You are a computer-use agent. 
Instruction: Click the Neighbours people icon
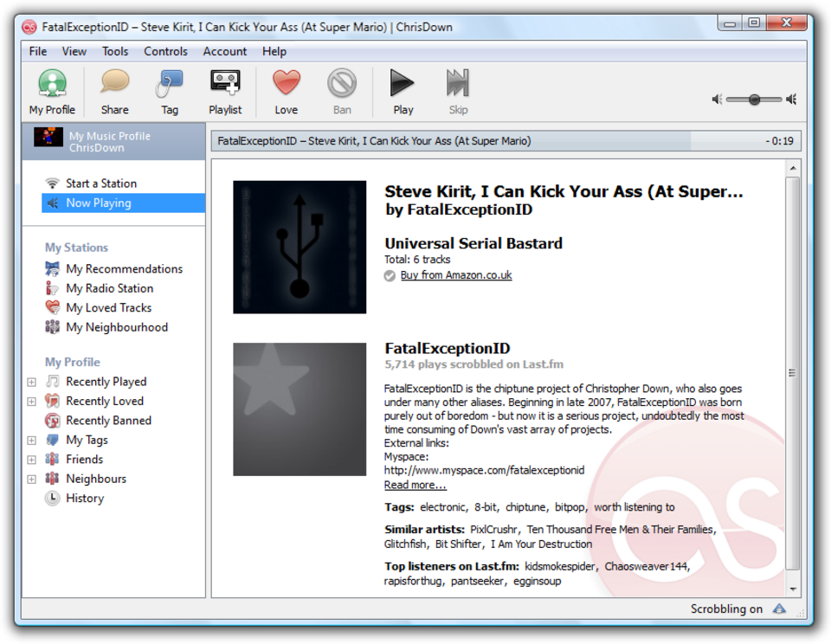(x=52, y=479)
